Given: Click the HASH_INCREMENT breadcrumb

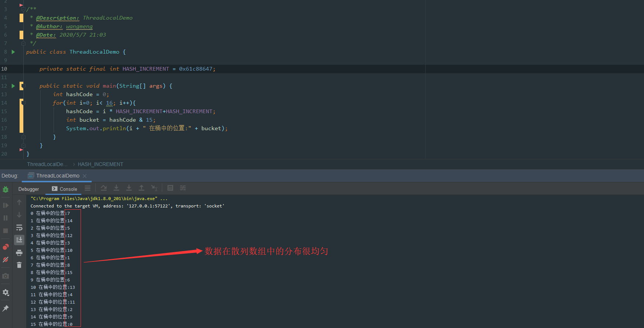Looking at the screenshot, I should pos(100,164).
